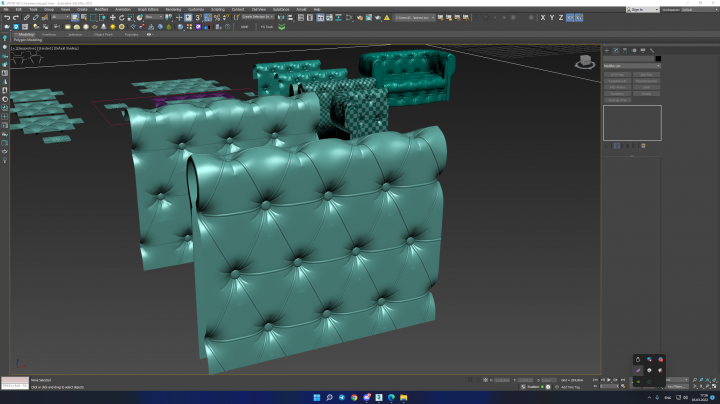Image resolution: width=720 pixels, height=404 pixels.
Task: Click the Undo arrow icon
Action: 7,17
